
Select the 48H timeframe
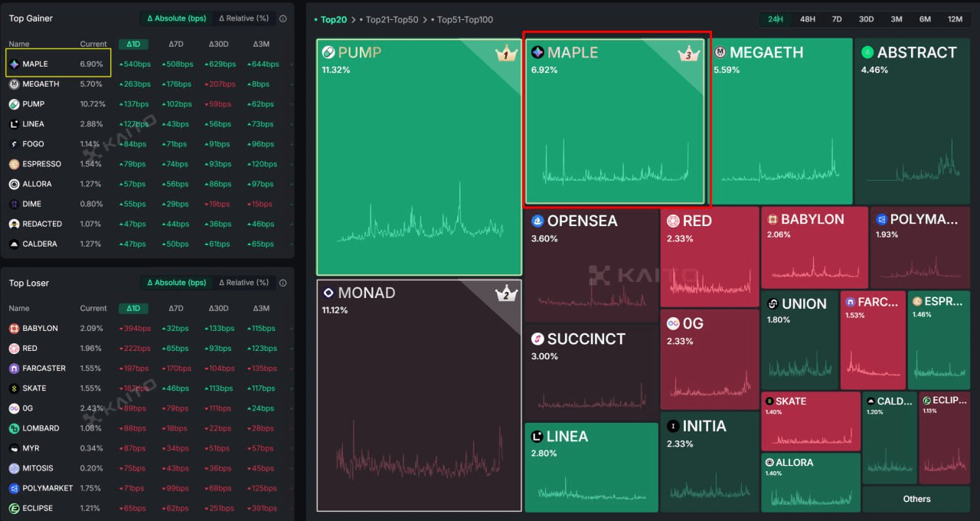coord(808,19)
